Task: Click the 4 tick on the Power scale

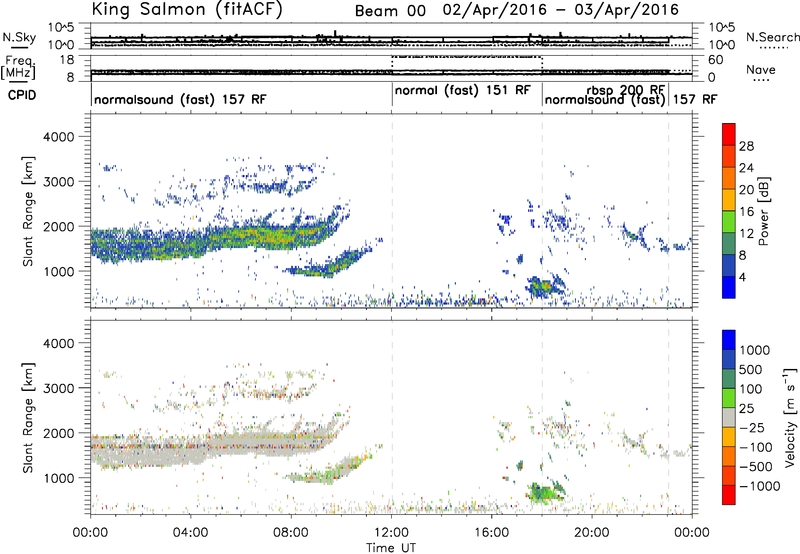Action: click(743, 277)
